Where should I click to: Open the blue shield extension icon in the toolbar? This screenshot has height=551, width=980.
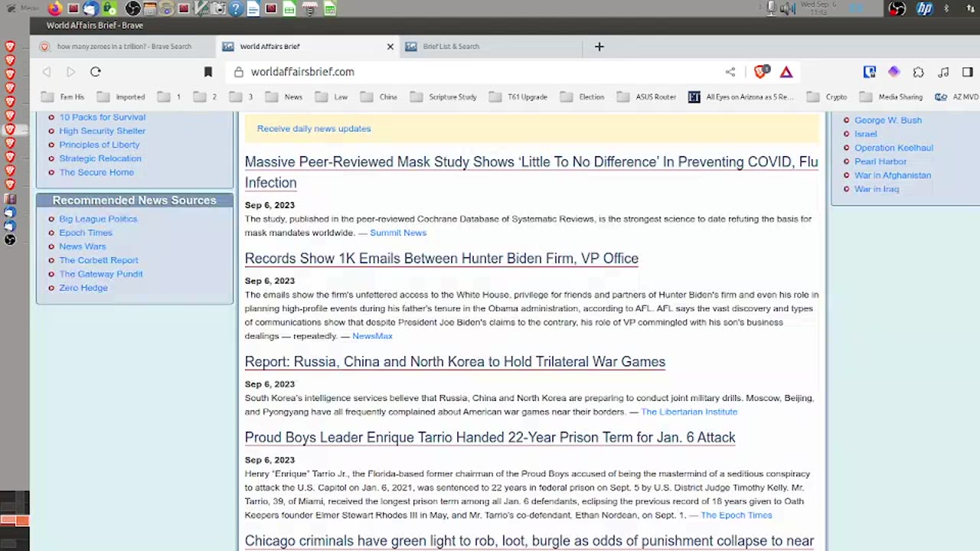(869, 72)
